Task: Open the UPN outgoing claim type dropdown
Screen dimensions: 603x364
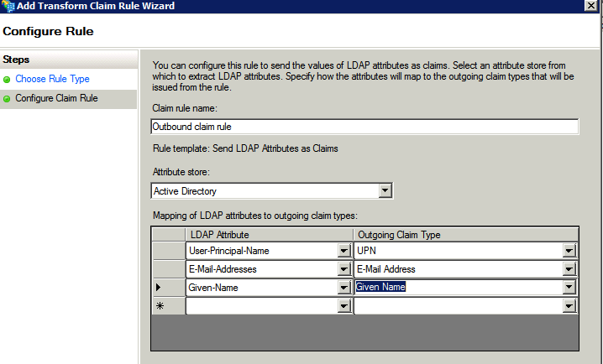Action: click(569, 251)
